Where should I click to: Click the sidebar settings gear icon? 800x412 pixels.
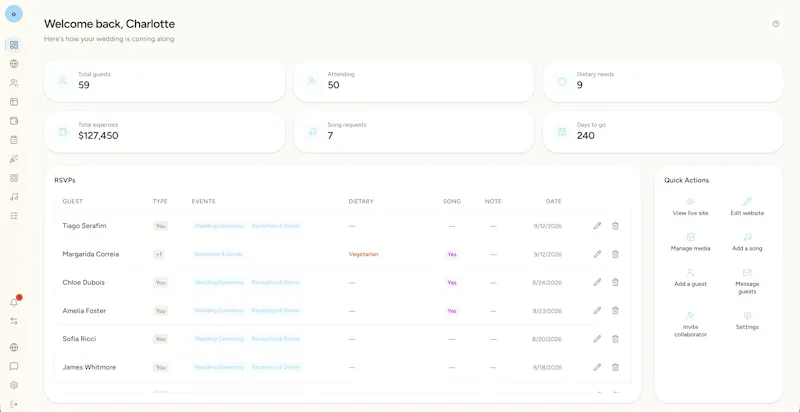tap(14, 385)
